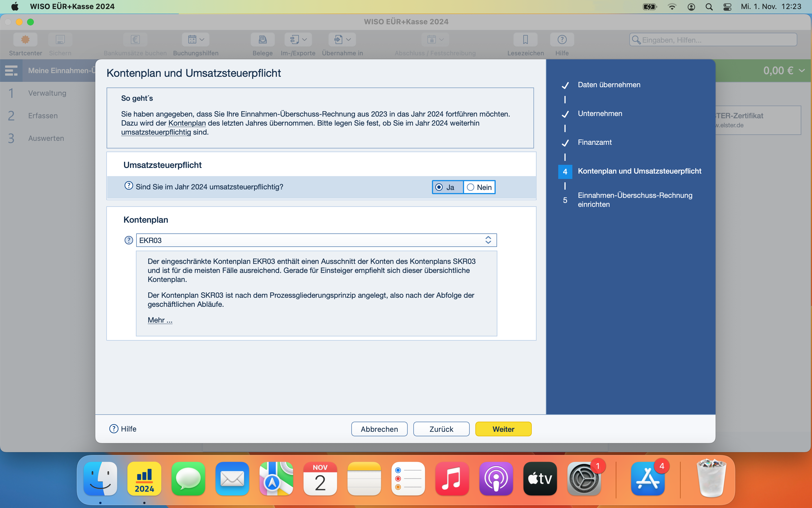
Task: Open Maps from the Dock
Action: tap(276, 478)
